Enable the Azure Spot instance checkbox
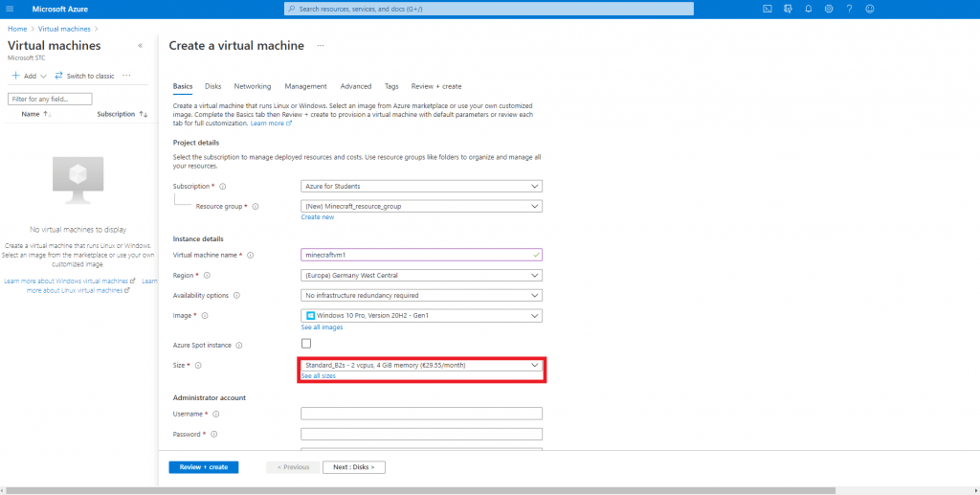The image size is (980, 495). 306,344
